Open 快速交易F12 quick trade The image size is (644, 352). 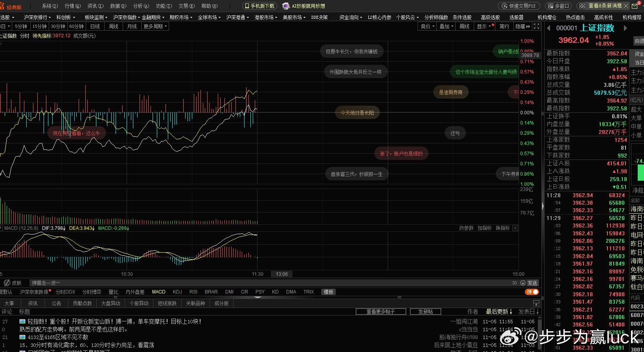coord(519,6)
